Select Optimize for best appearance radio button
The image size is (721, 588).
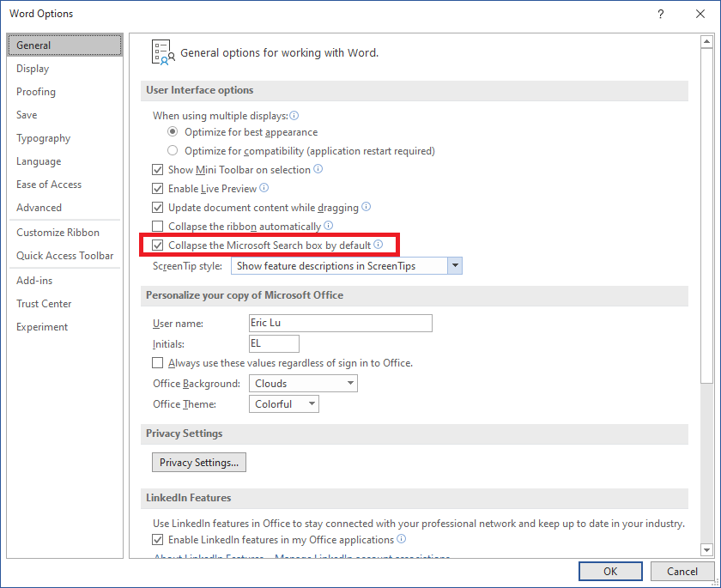tap(173, 132)
